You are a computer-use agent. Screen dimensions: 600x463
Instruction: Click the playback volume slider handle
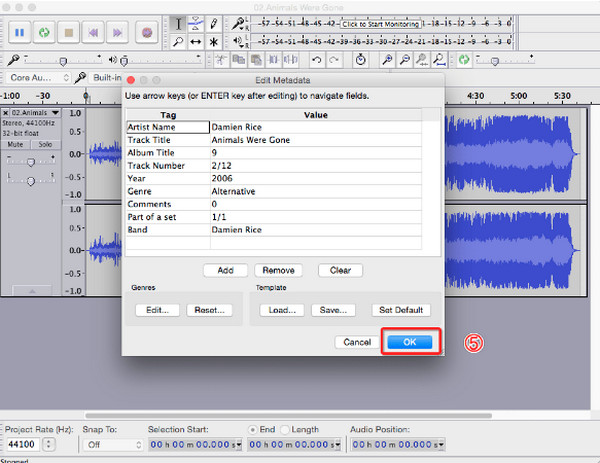pos(124,61)
